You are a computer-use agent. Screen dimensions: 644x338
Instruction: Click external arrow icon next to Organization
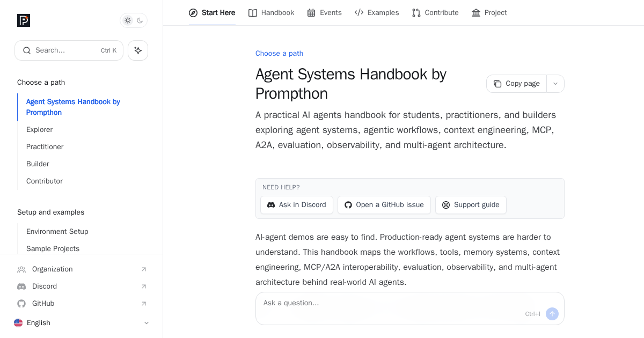(x=144, y=269)
